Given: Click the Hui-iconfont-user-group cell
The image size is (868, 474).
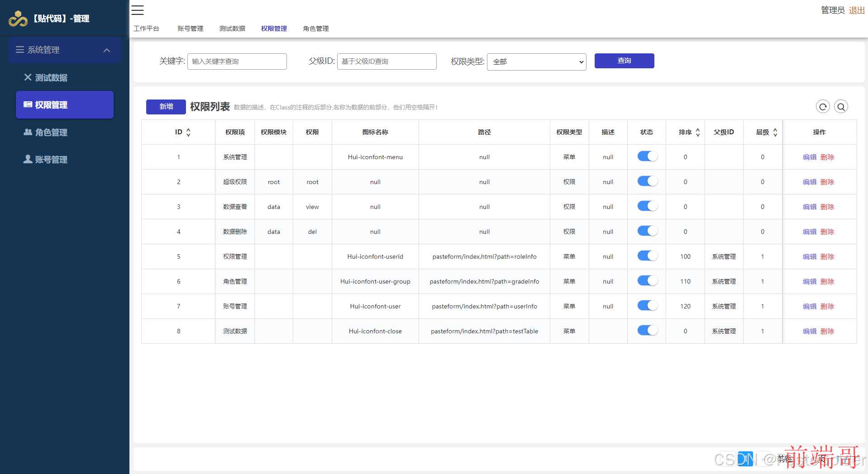Looking at the screenshot, I should (x=375, y=281).
